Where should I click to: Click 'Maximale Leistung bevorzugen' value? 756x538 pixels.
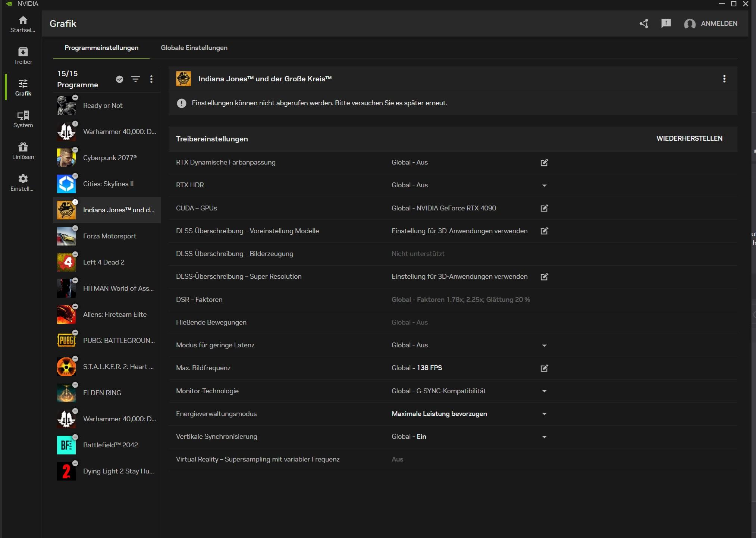pyautogui.click(x=439, y=414)
